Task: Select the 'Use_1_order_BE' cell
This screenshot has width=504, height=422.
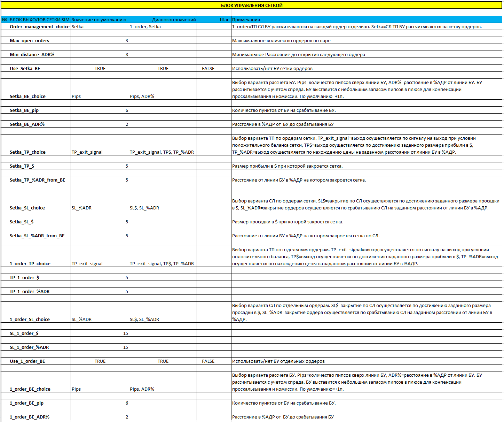Action: click(40, 361)
